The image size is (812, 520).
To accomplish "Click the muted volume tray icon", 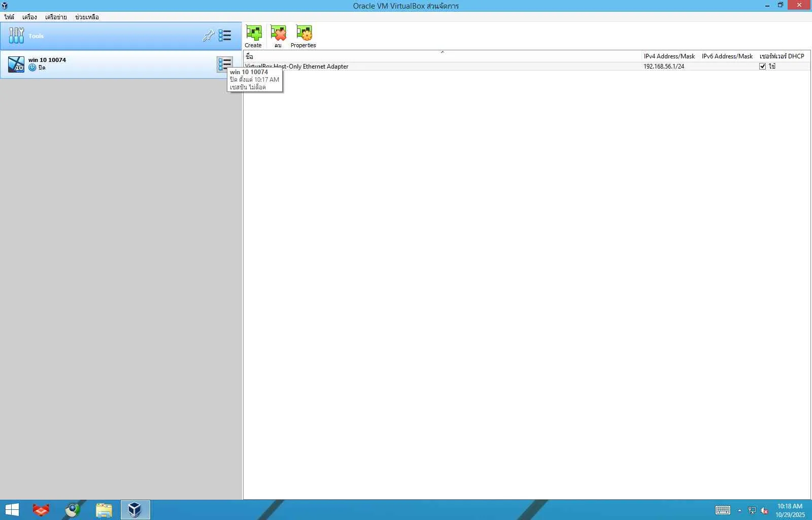I will (764, 510).
